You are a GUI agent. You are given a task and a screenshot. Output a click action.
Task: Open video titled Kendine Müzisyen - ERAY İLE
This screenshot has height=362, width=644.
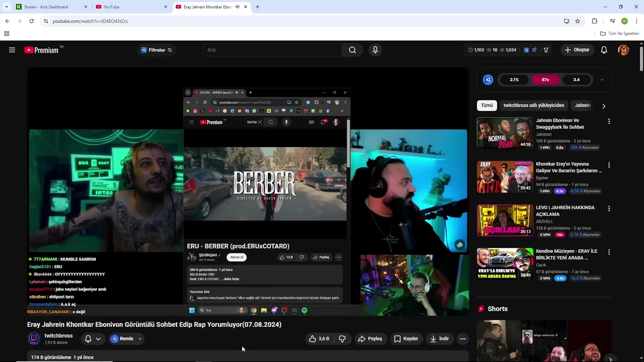(567, 254)
